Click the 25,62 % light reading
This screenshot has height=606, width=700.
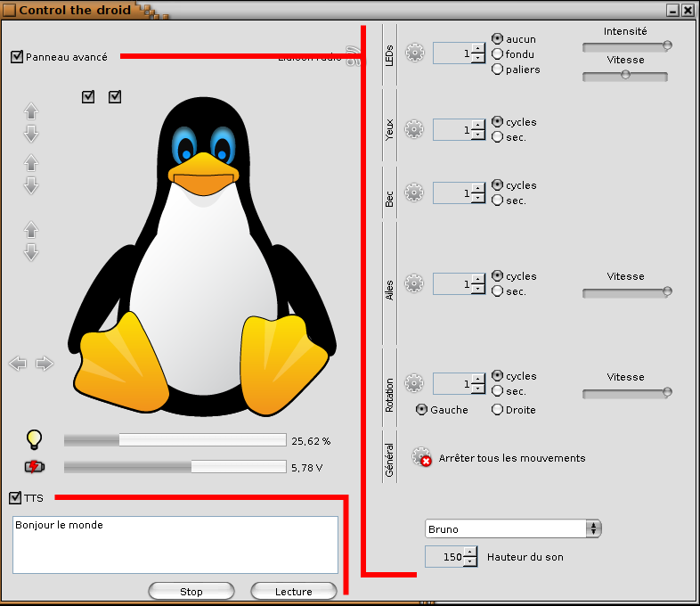311,441
